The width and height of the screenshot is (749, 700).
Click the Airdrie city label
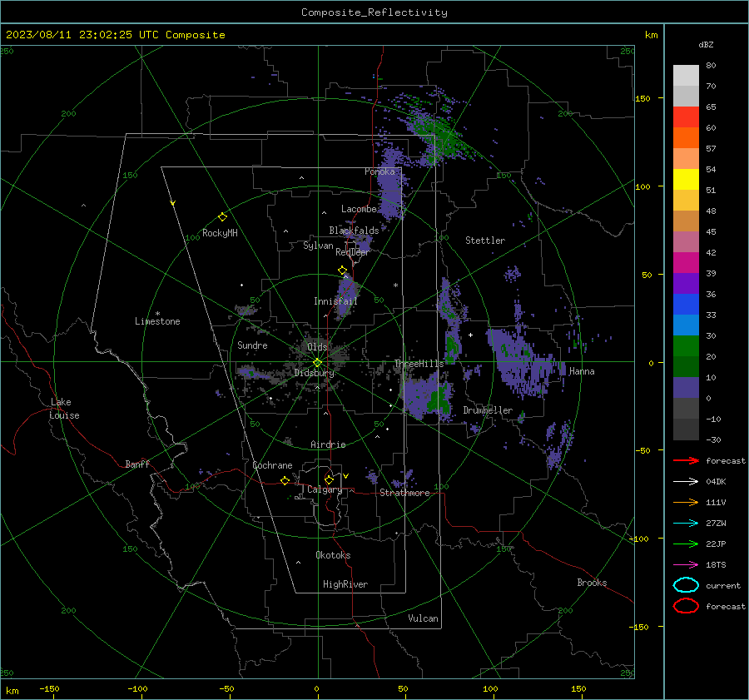[x=328, y=444]
